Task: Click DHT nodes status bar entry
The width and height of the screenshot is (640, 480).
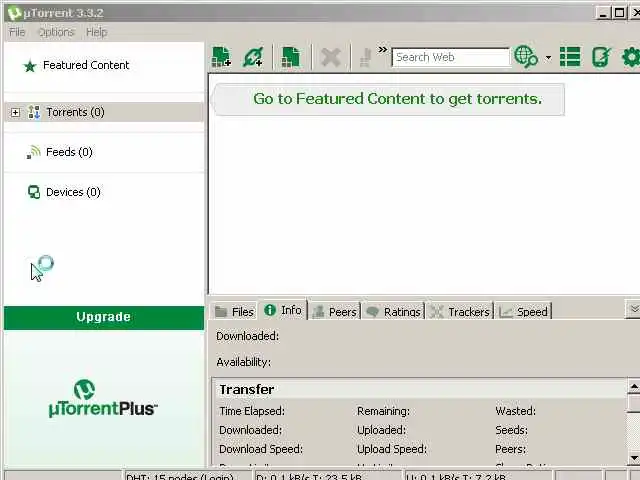Action: click(187, 476)
